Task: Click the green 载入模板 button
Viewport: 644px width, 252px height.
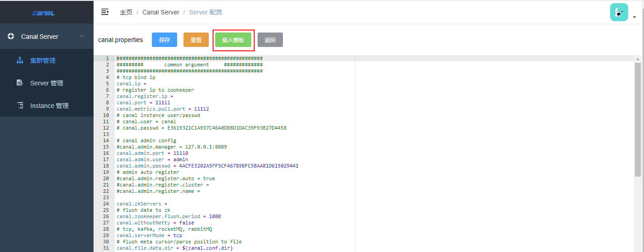Action: click(x=233, y=40)
